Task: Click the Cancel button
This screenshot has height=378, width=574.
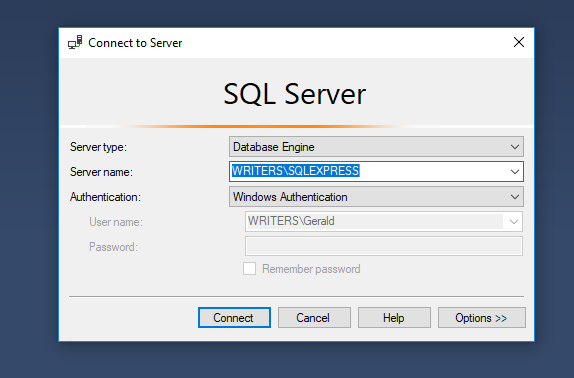Action: click(x=314, y=318)
